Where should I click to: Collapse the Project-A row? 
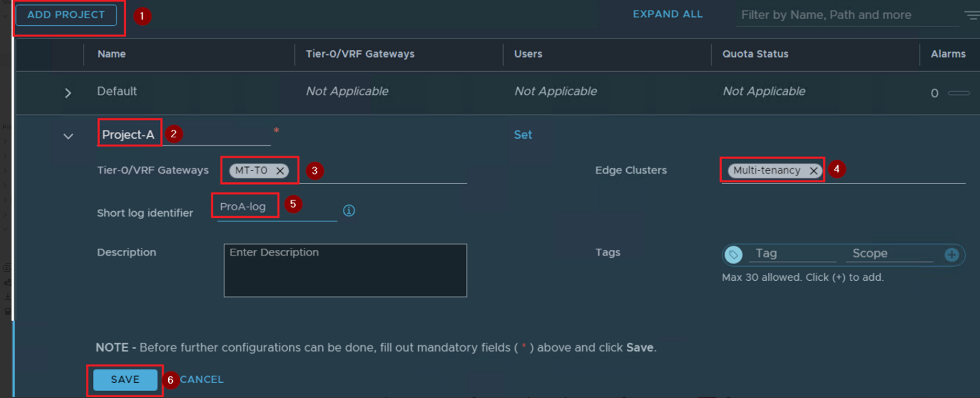point(68,136)
